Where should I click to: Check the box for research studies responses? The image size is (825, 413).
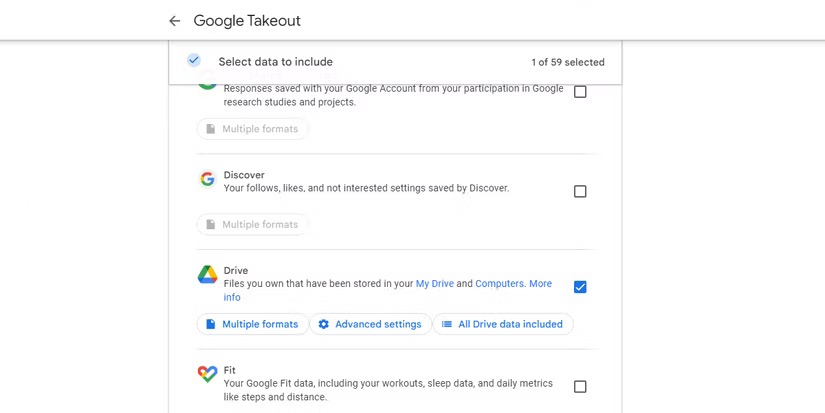580,92
